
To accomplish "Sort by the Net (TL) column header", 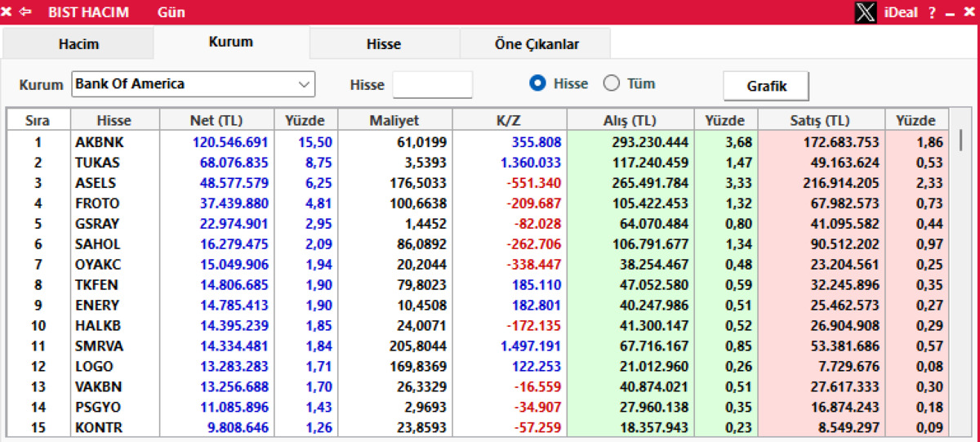I will (216, 120).
